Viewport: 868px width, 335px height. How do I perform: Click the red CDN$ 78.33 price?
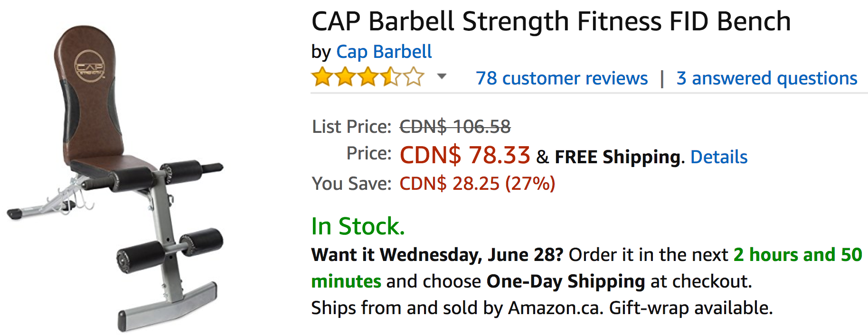[x=465, y=155]
